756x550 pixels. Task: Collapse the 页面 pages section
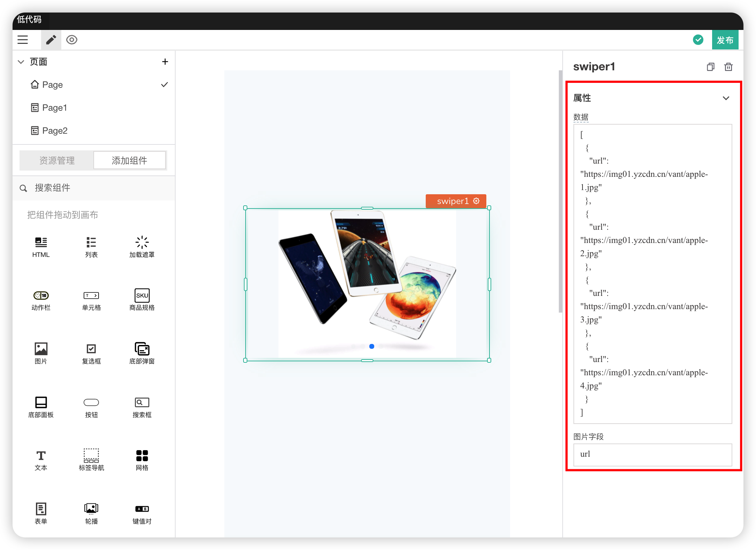click(x=21, y=62)
